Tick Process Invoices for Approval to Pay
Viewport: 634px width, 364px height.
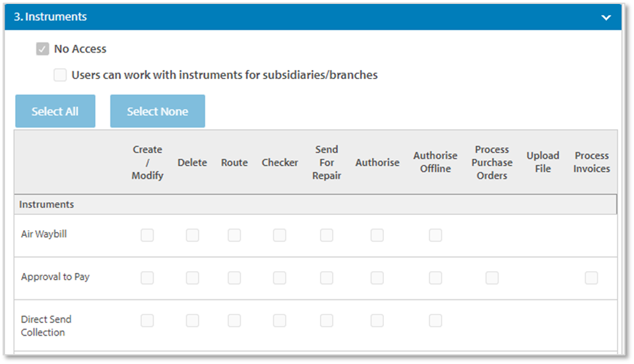pos(591,278)
